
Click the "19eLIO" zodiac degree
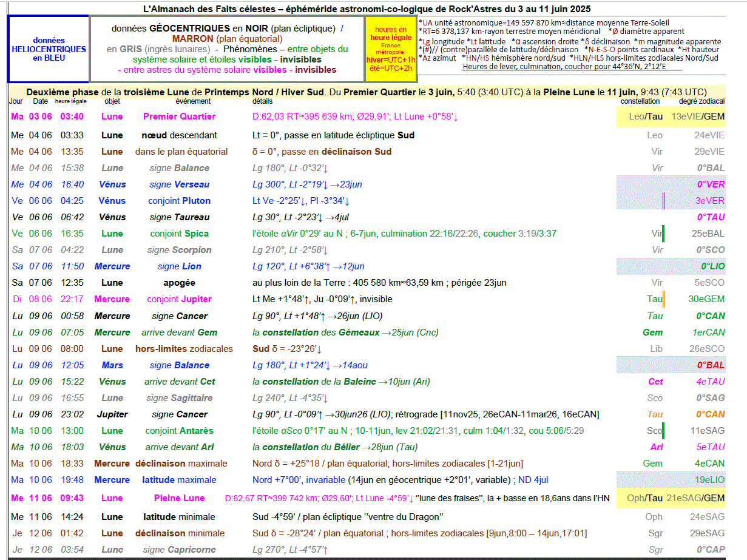point(710,480)
